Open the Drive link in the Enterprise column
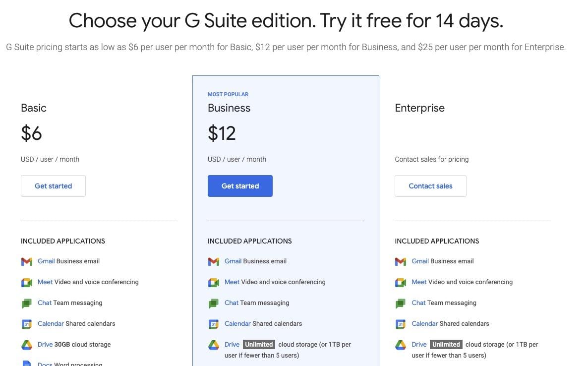588x366 pixels. 419,344
